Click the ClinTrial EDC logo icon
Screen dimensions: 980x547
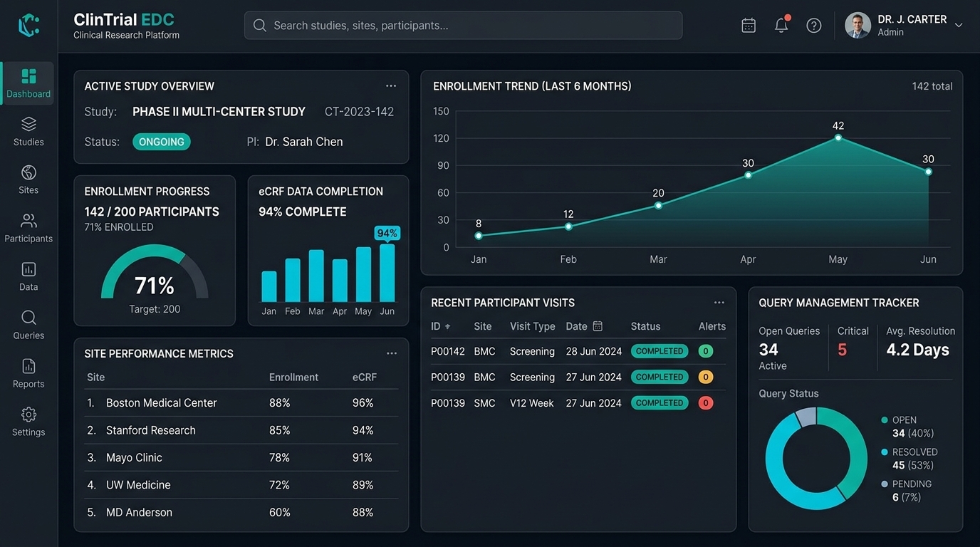click(28, 25)
